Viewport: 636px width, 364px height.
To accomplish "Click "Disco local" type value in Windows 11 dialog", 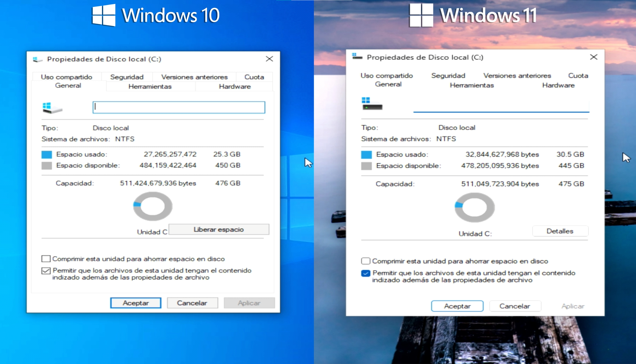I will coord(457,128).
